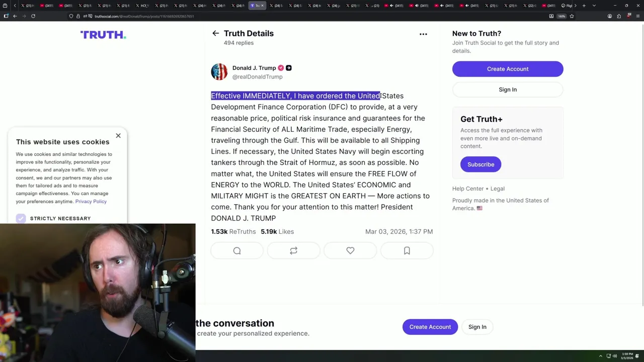Click the browser forward button

[24, 16]
